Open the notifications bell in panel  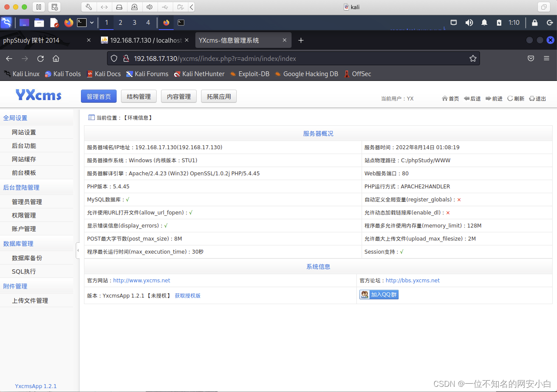click(484, 23)
